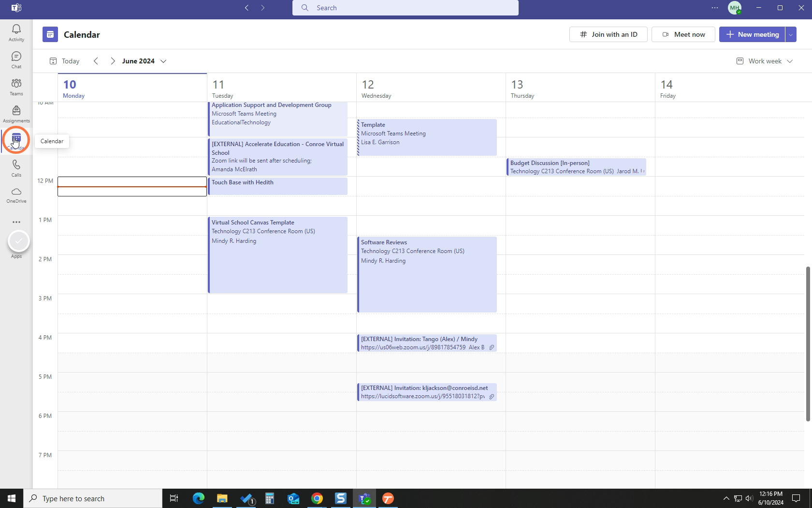Open Windows notification center in the taskbar

click(x=796, y=498)
